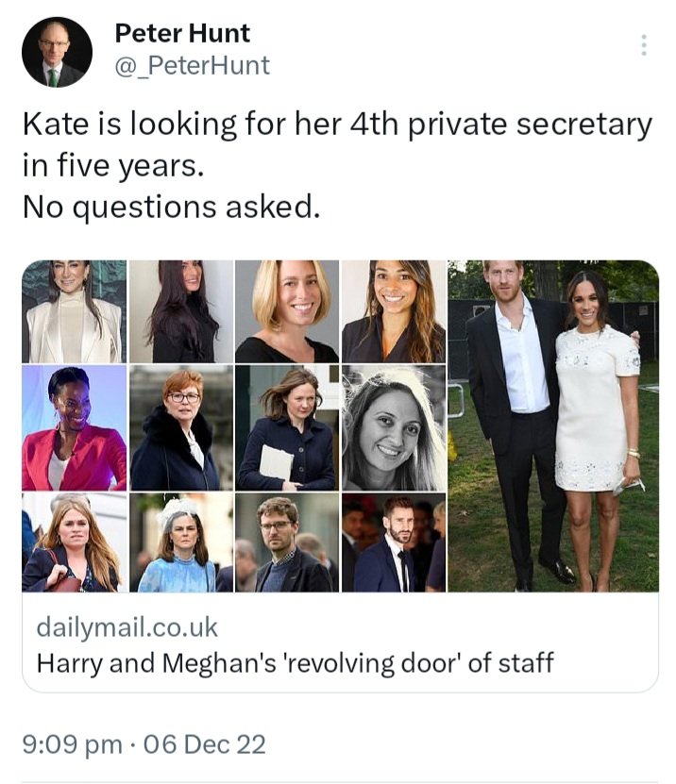Click the red-haired woman with glasses thumbnail
This screenshot has height=784, width=676.
pos(179,428)
